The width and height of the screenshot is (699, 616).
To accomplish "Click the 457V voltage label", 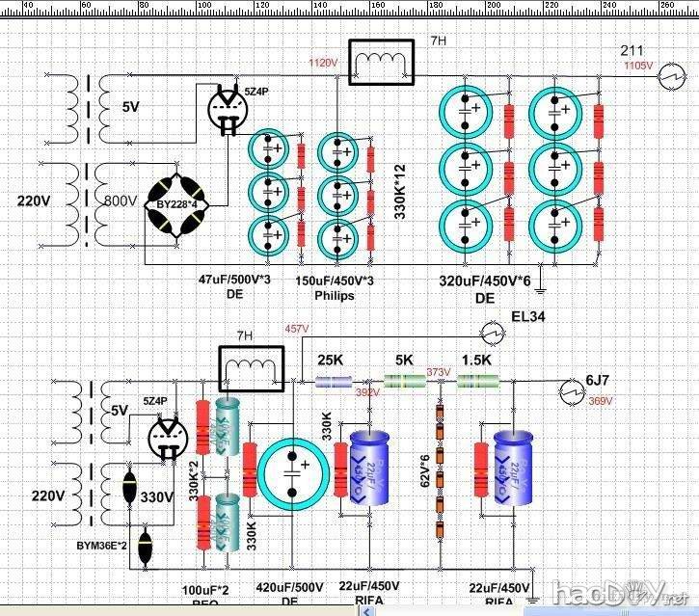I will click(x=297, y=330).
